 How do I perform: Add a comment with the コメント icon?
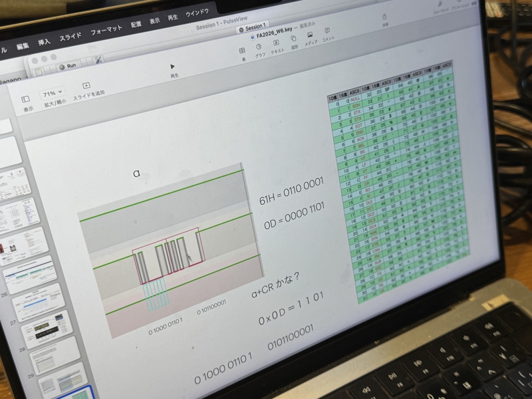tap(327, 31)
